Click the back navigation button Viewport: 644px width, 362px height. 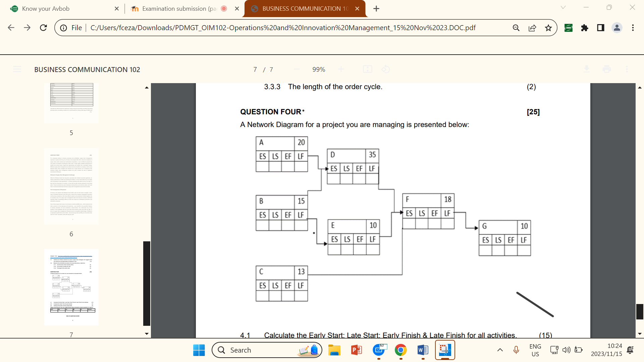[x=11, y=28]
